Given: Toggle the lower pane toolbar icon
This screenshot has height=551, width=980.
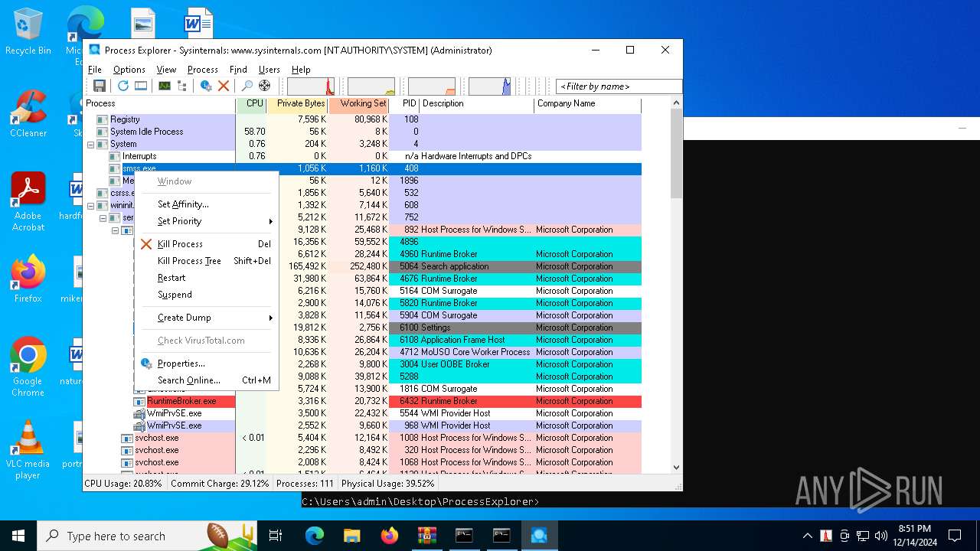Looking at the screenshot, I should tap(141, 86).
